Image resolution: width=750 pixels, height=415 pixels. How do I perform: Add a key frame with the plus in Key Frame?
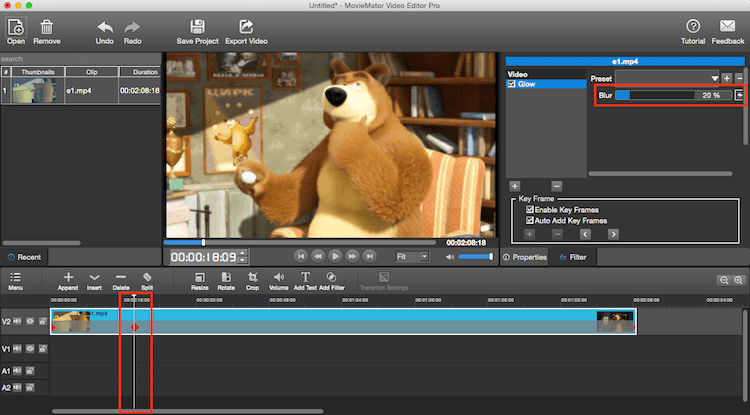point(529,234)
